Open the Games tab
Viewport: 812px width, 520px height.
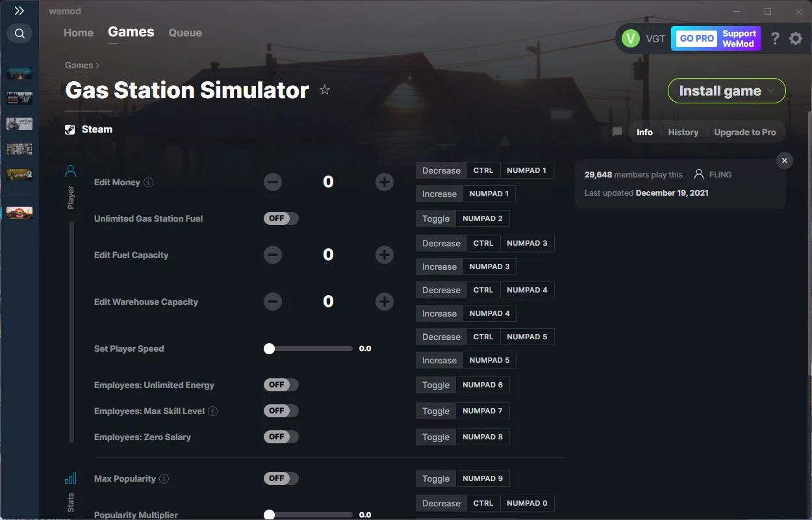[131, 32]
